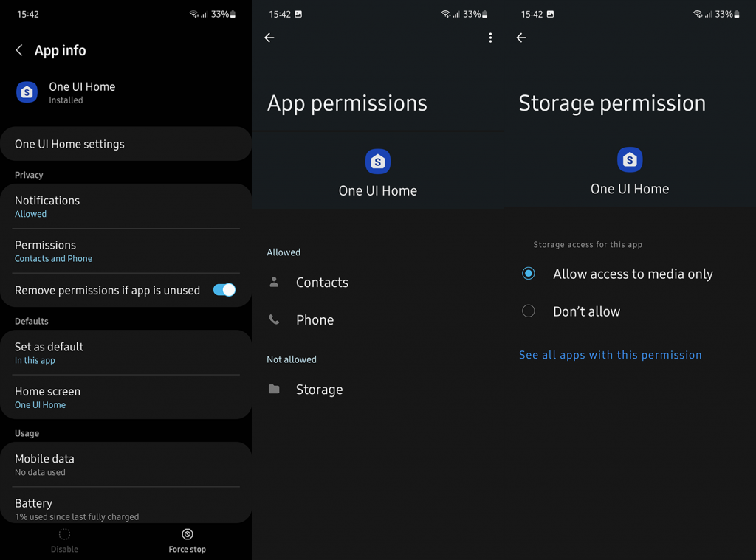Tap the Allowed status under Notifications
The image size is (756, 560).
[30, 214]
